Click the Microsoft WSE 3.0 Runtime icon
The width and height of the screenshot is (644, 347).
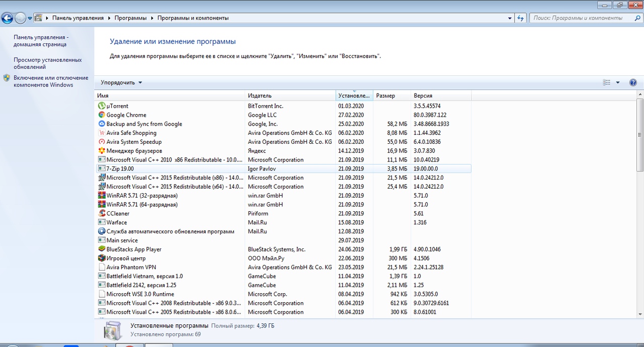coord(102,294)
